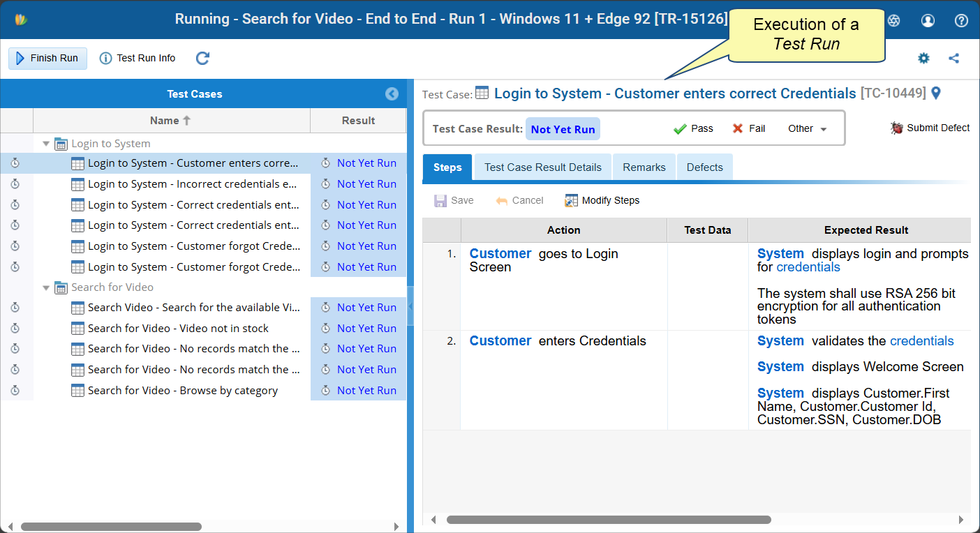This screenshot has width=980, height=533.
Task: Click the Submit Defect bug icon
Action: point(897,128)
